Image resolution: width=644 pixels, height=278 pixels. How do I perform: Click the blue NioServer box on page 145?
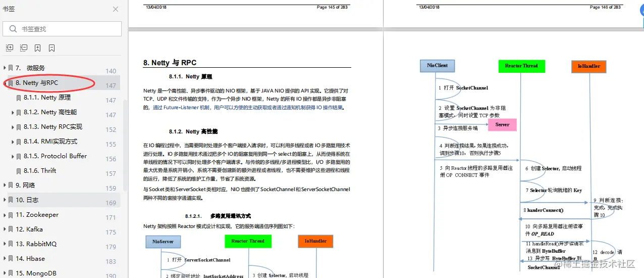[163, 242]
